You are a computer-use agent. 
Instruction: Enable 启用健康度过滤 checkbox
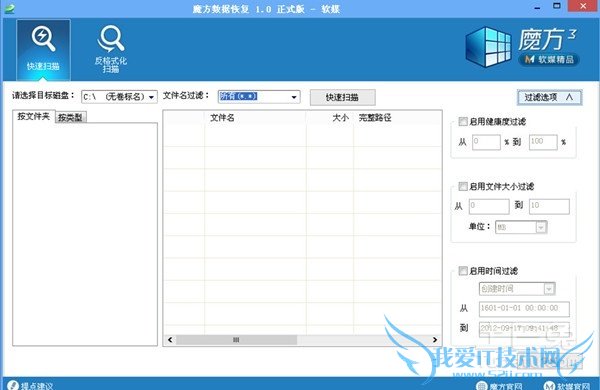pos(463,121)
